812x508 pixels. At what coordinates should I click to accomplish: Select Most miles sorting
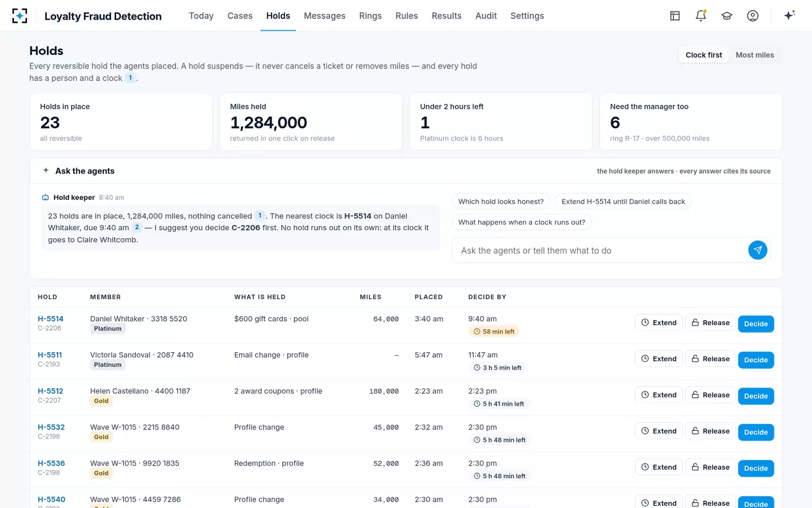(754, 55)
